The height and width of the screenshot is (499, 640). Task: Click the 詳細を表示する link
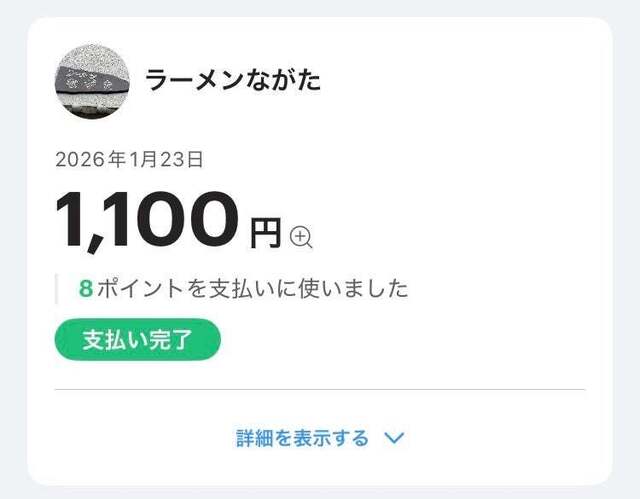pos(303,438)
